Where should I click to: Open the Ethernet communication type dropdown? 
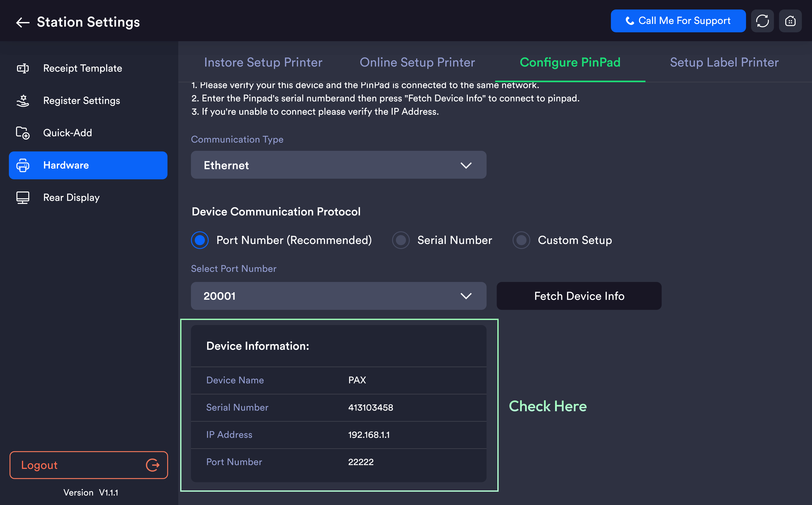[338, 165]
